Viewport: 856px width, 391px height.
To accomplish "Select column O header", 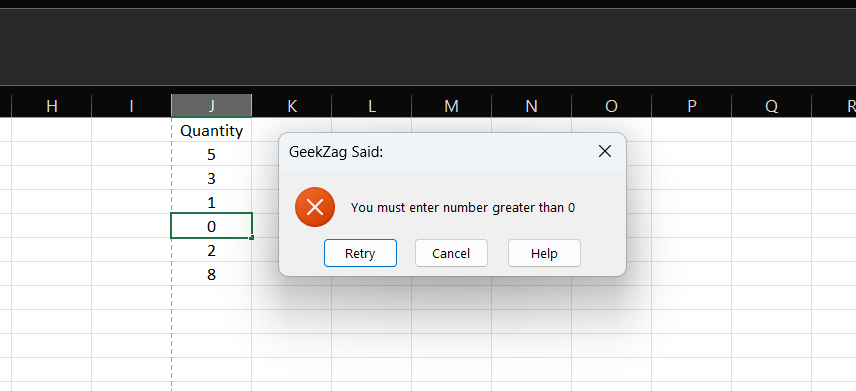I will click(x=611, y=106).
